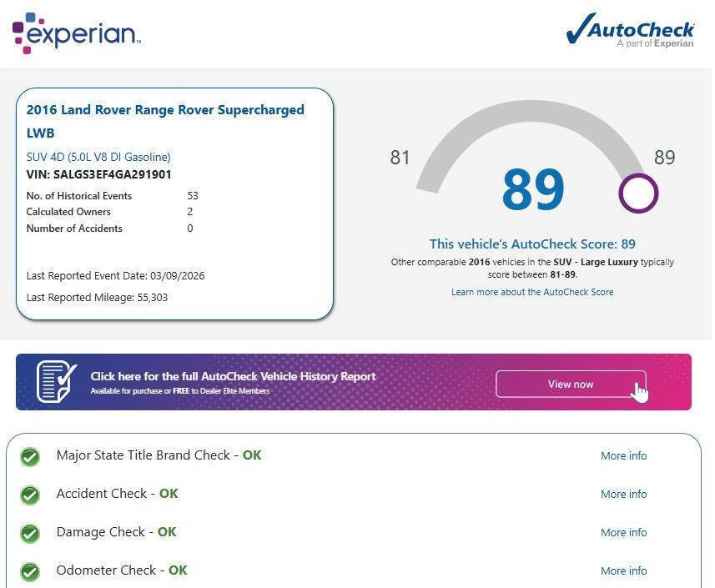Click the green checkmark beside Accident Check
The image size is (715, 588).
click(30, 495)
